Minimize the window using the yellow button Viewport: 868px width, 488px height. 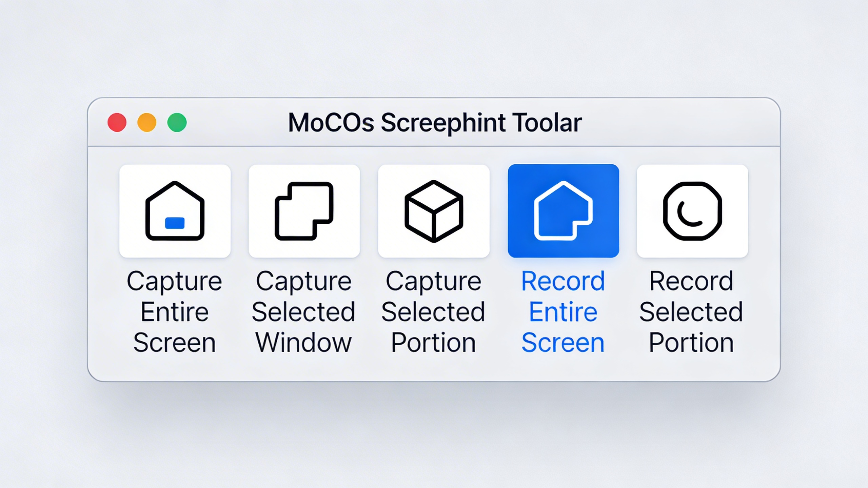point(147,122)
